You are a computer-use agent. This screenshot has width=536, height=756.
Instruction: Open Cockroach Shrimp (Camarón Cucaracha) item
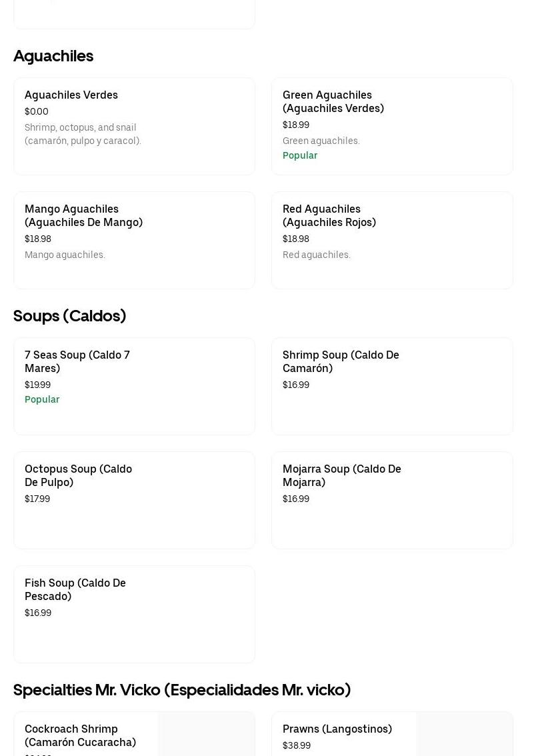click(80, 735)
